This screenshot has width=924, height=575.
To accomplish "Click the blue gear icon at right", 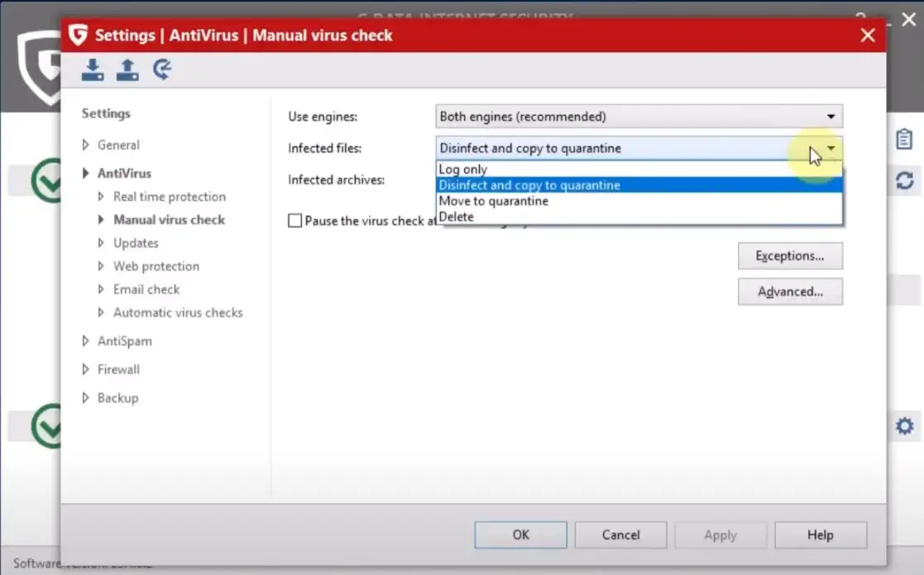I will point(904,427).
